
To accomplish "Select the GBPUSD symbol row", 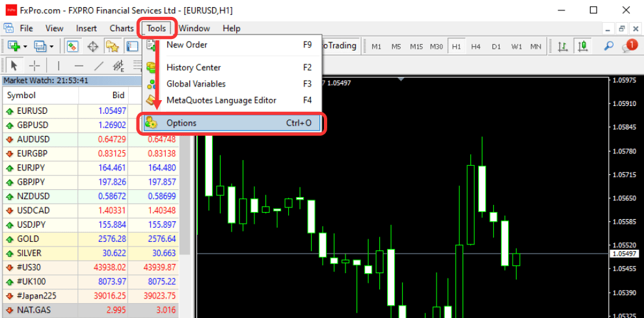I will tap(91, 125).
